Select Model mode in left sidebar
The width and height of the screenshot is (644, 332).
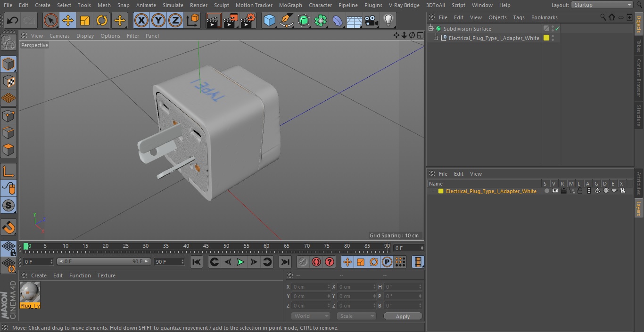coord(8,64)
